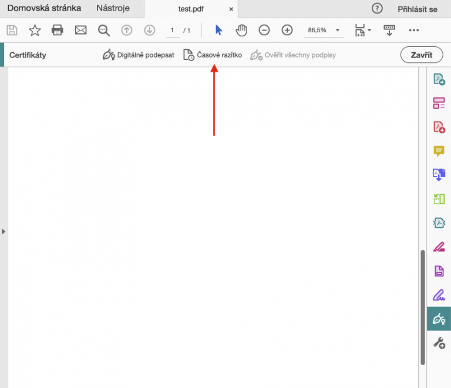The image size is (451, 388).
Task: Activate the Hand pan tool
Action: (x=241, y=30)
